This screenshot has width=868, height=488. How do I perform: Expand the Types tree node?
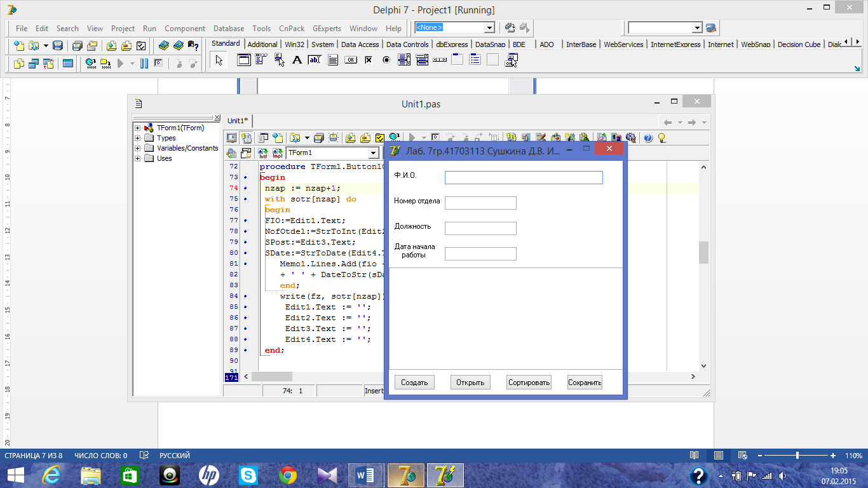point(137,138)
